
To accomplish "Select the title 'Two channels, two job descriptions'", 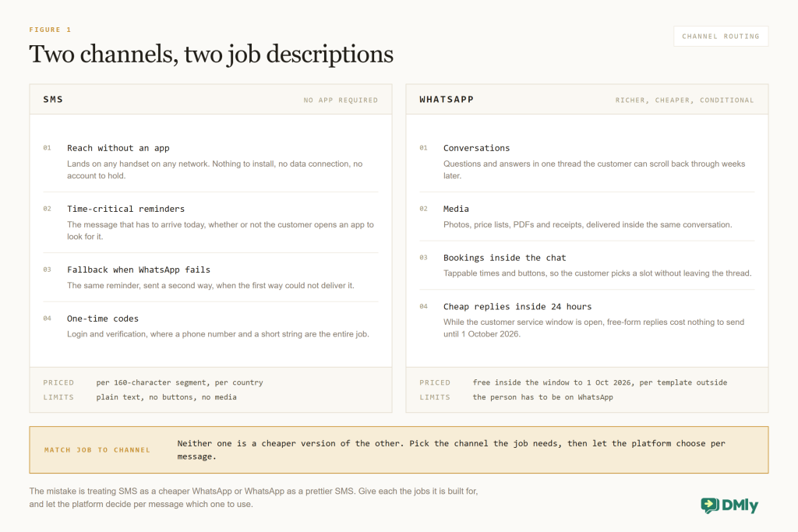I will [211, 54].
